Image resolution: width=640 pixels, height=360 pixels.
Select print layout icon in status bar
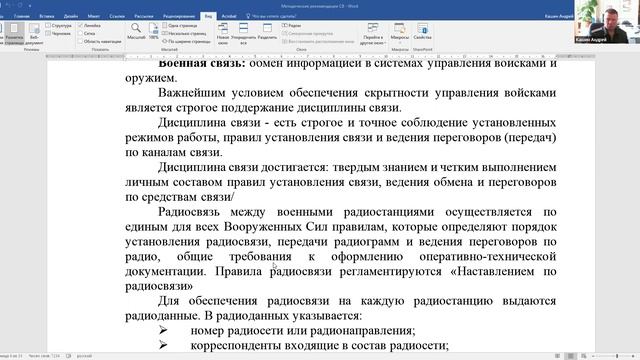tap(571, 356)
